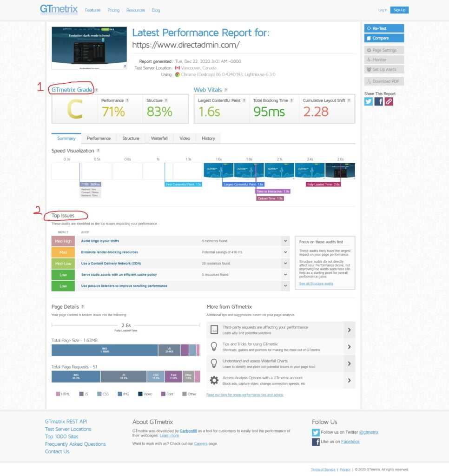Click Set Up Alerts

pyautogui.click(x=384, y=69)
